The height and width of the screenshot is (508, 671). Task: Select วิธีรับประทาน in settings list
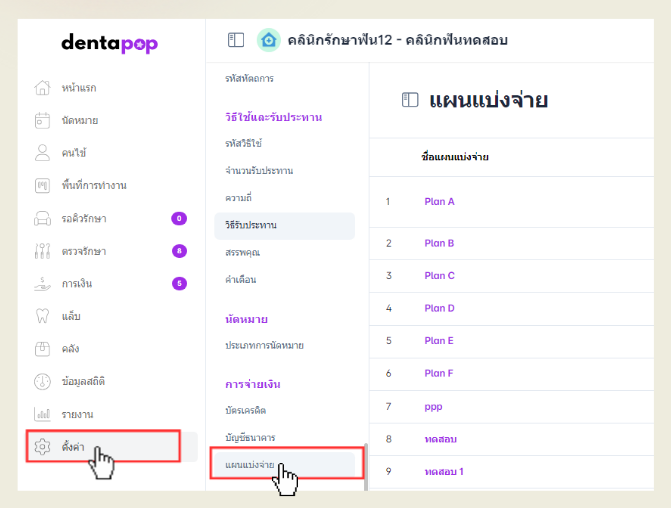[x=251, y=225]
